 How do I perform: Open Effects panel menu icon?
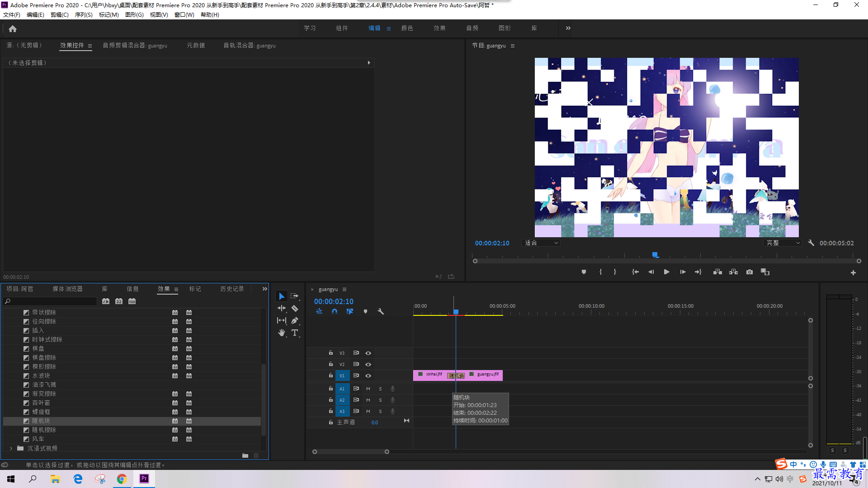pos(176,289)
